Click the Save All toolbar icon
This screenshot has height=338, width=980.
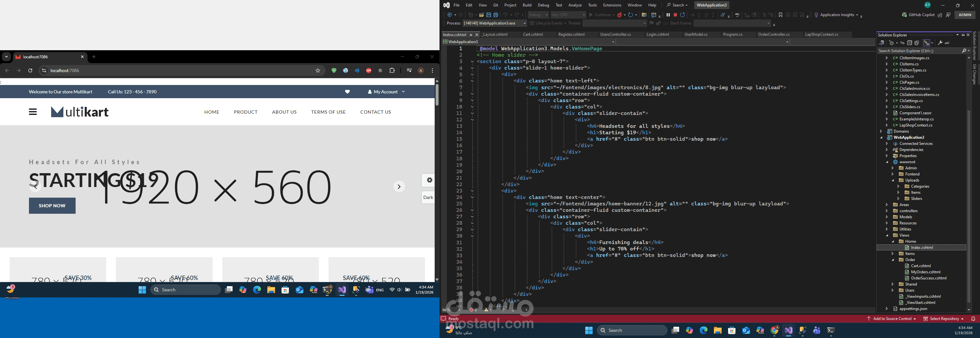click(x=496, y=15)
